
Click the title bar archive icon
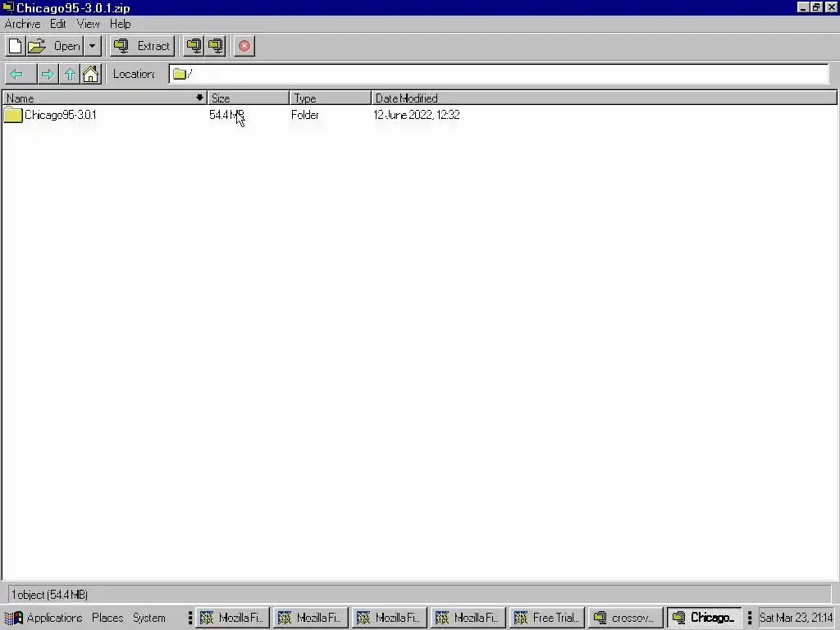(x=8, y=7)
